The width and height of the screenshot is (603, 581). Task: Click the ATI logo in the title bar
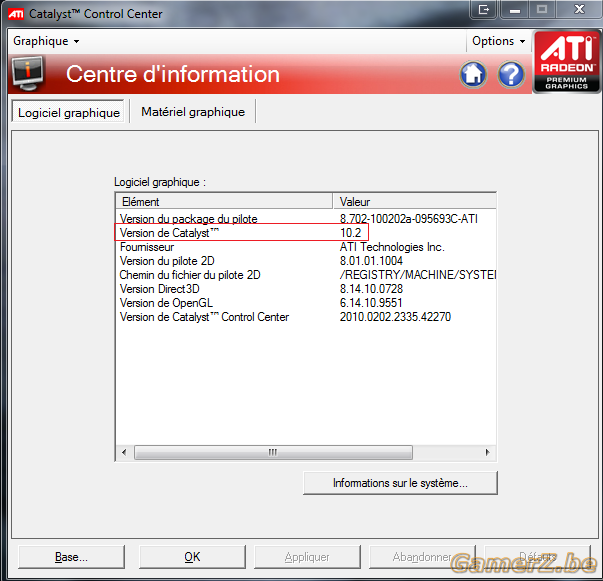click(16, 14)
